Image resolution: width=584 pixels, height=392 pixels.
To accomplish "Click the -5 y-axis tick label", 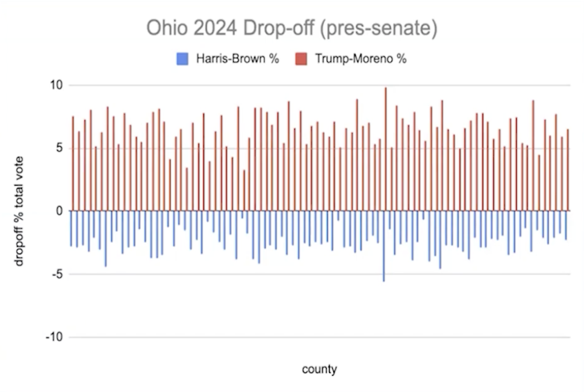I will coord(57,274).
